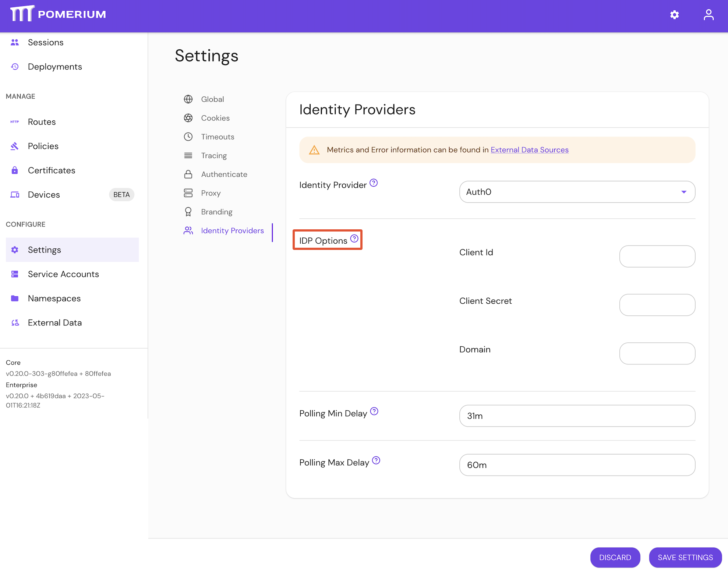This screenshot has width=728, height=572.
Task: Open the Branding settings section
Action: click(x=216, y=212)
